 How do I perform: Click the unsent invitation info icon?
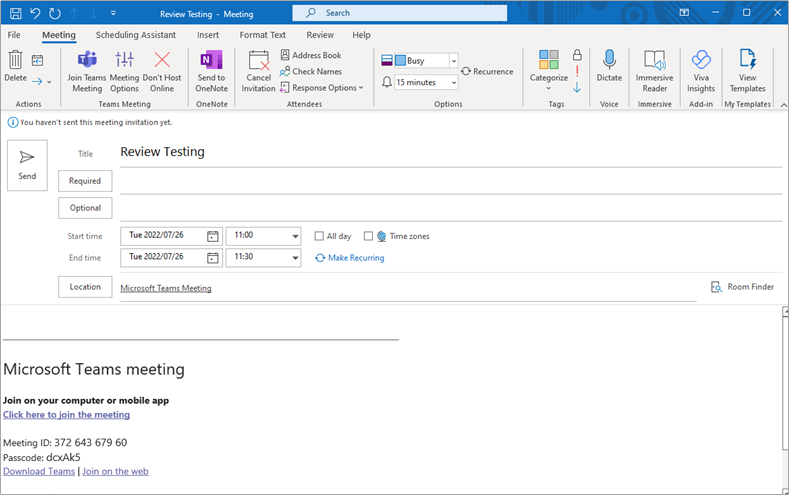click(x=13, y=122)
